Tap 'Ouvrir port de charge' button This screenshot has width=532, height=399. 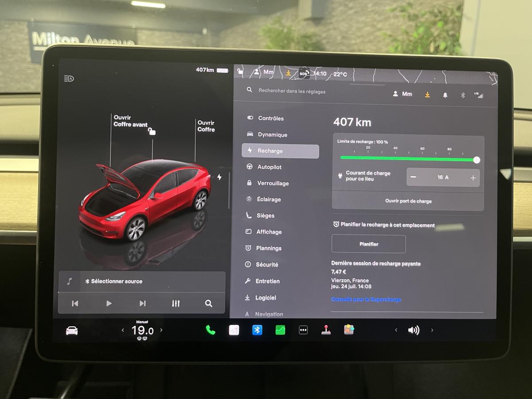pyautogui.click(x=408, y=201)
